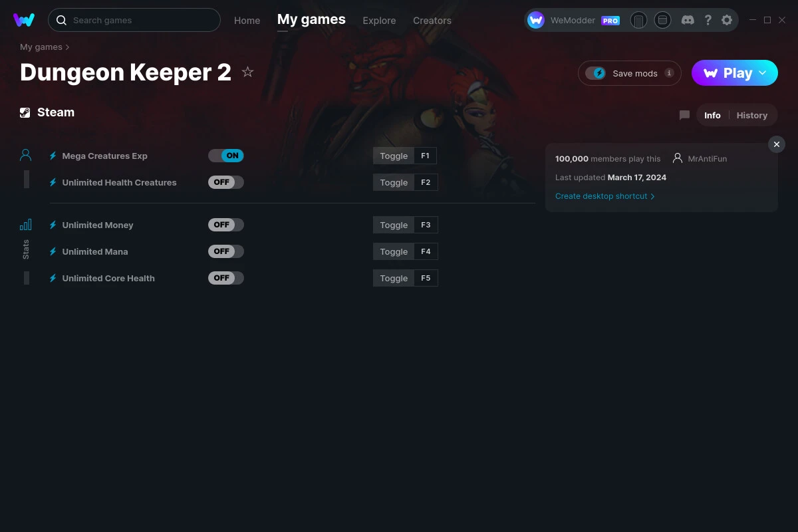Click the Search games input field
798x532 pixels.
pos(134,20)
